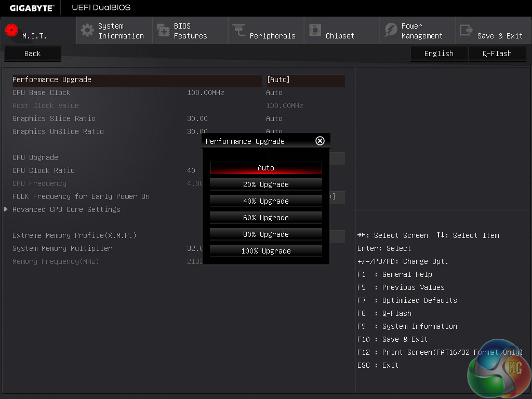532x399 pixels.
Task: Click CPU Base Clock 100.00MHz value
Action: [x=206, y=92]
